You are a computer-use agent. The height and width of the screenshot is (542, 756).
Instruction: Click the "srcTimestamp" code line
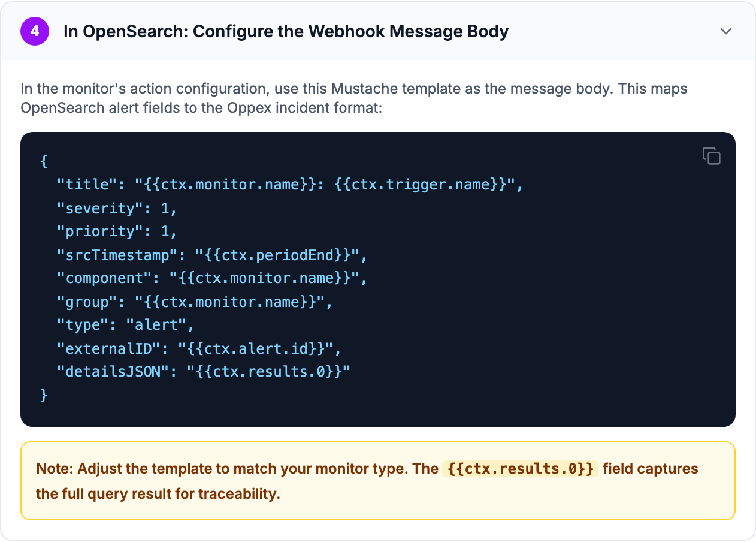(x=211, y=255)
